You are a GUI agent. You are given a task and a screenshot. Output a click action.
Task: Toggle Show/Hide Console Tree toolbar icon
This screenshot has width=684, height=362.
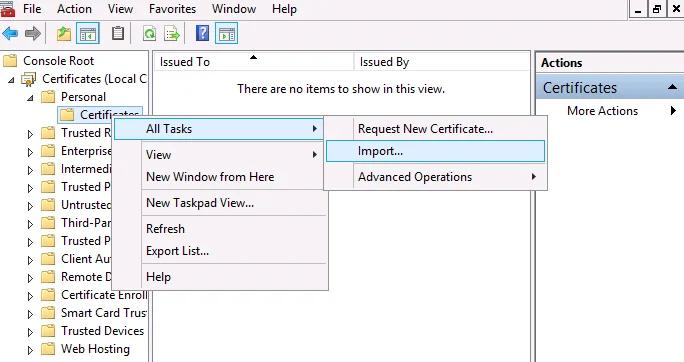88,34
